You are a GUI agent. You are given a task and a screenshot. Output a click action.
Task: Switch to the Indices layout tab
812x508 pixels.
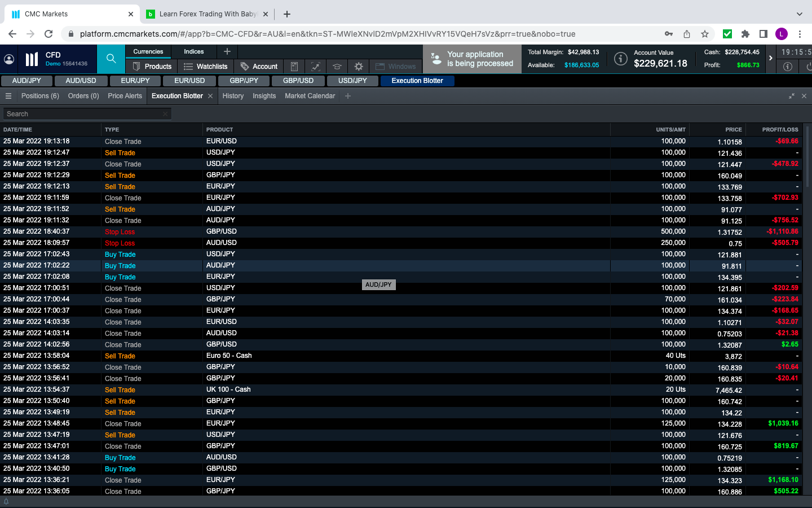coord(193,51)
